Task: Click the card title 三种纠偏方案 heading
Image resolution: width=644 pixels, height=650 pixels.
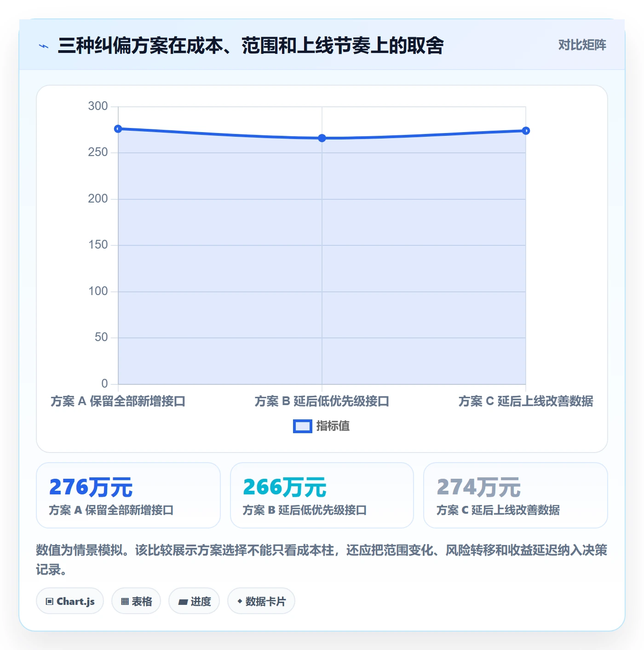Action: tap(251, 46)
